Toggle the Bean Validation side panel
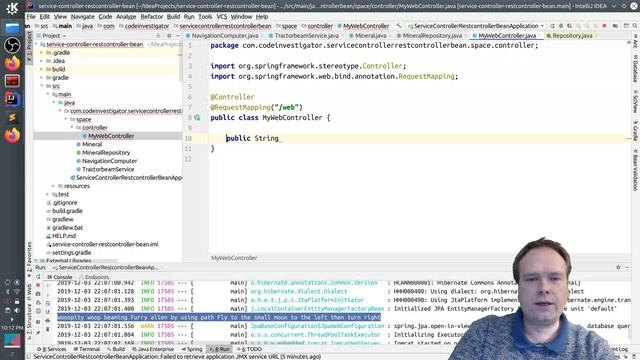 pos(635,172)
